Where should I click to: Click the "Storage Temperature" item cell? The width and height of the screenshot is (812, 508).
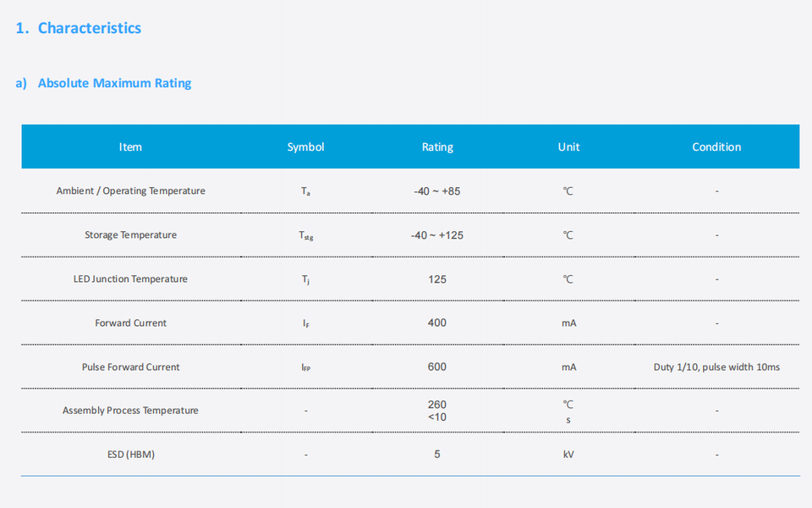(x=131, y=235)
